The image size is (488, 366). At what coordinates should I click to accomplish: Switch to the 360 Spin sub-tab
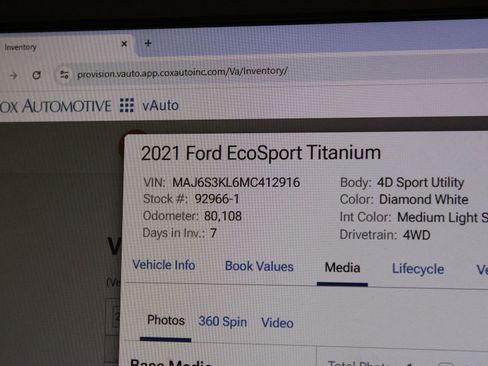(223, 322)
